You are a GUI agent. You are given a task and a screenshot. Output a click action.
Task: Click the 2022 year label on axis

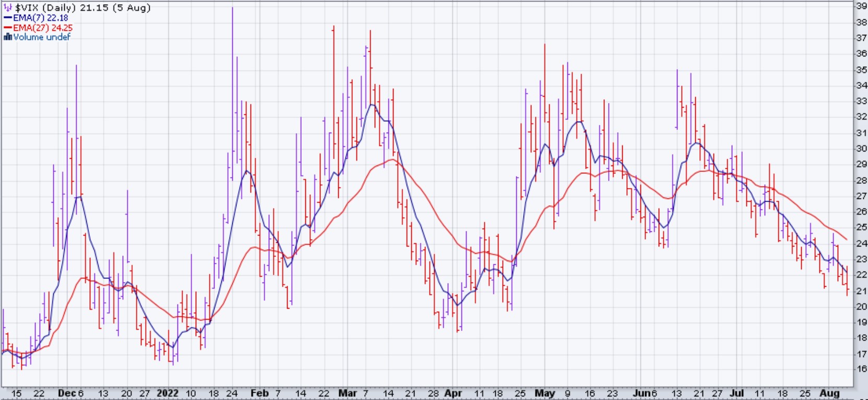pyautogui.click(x=168, y=393)
